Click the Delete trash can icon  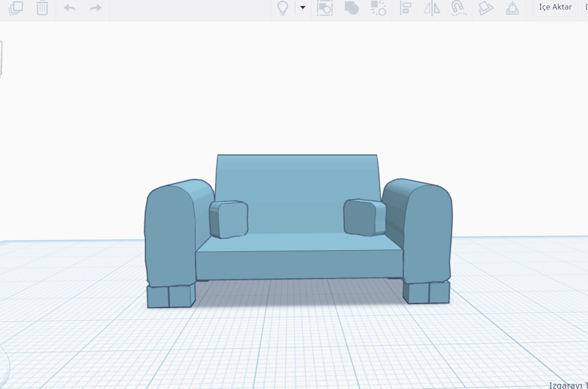(x=42, y=8)
